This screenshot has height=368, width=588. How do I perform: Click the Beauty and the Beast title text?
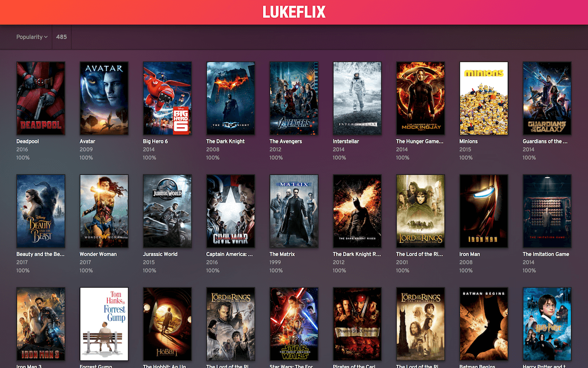[x=40, y=254]
